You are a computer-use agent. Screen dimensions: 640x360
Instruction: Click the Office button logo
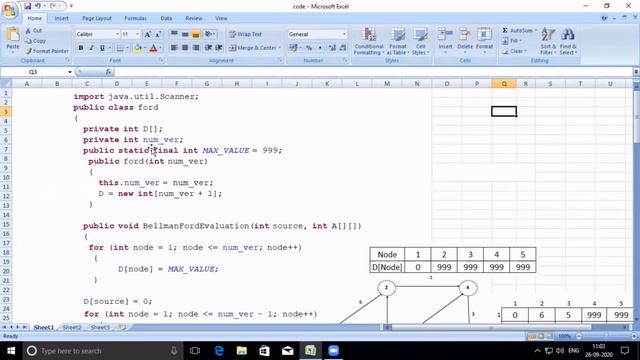(10, 10)
